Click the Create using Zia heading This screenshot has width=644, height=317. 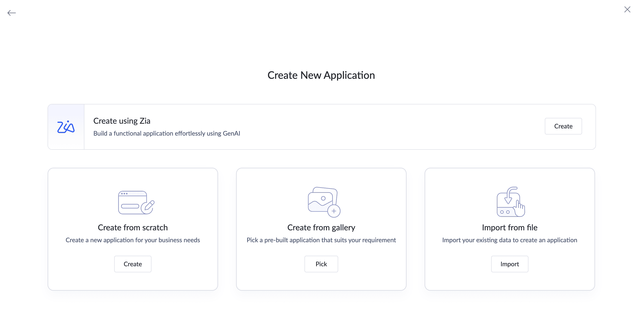point(122,121)
